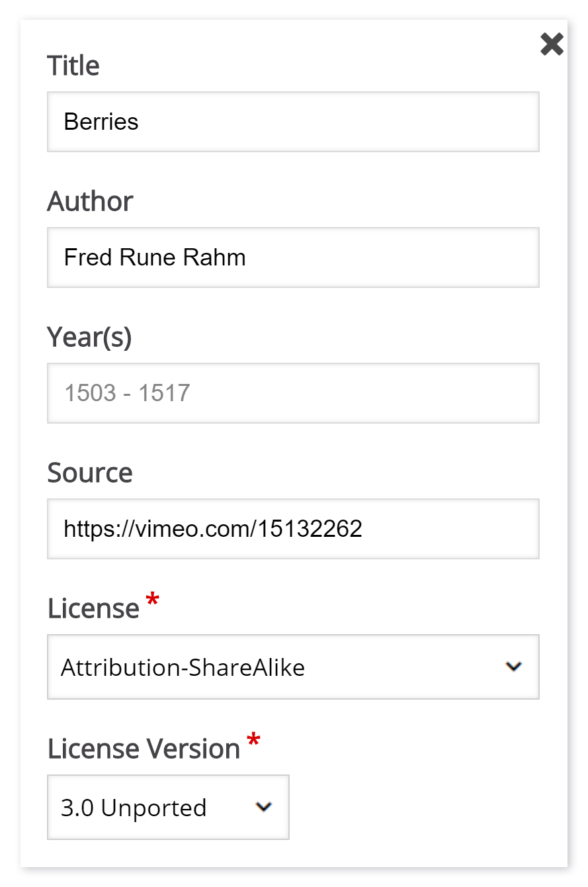Click the Title field containing Berries
588x887 pixels.
293,122
